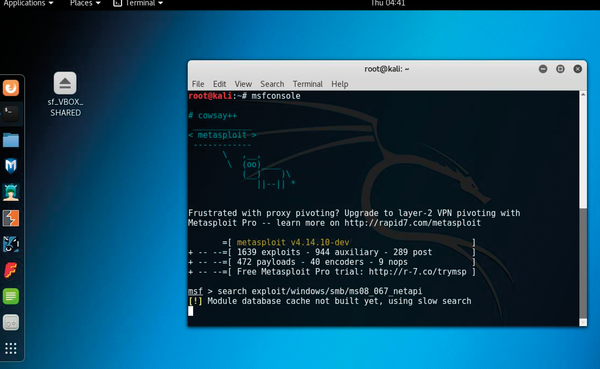Open the Places menu in top bar
Viewport: 600px width, 369px height.
(x=85, y=3)
